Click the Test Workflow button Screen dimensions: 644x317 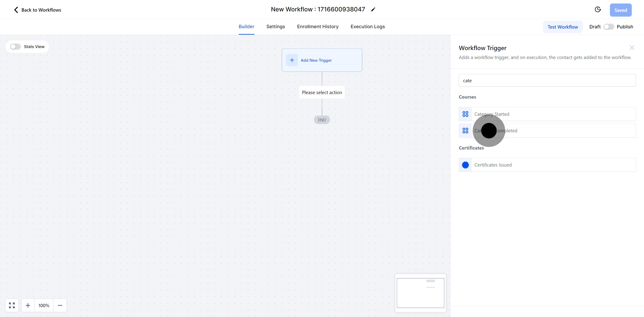[x=563, y=27]
